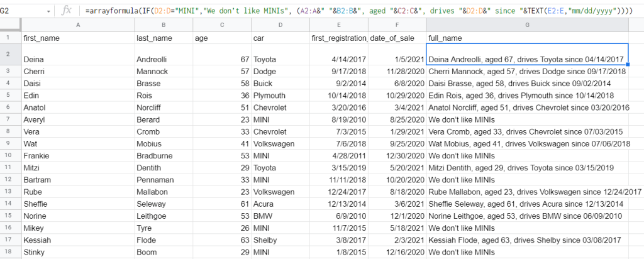Click the first_name header cell
Screen dimensions: 644x259
point(78,38)
